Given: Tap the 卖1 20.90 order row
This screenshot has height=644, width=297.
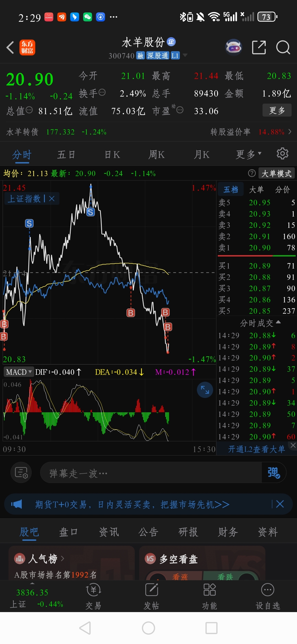Looking at the screenshot, I should coord(257,248).
